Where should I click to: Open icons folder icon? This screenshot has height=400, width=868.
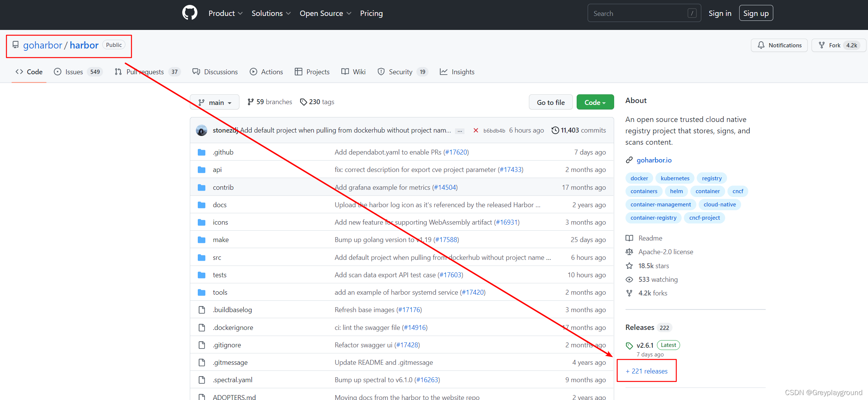[202, 222]
